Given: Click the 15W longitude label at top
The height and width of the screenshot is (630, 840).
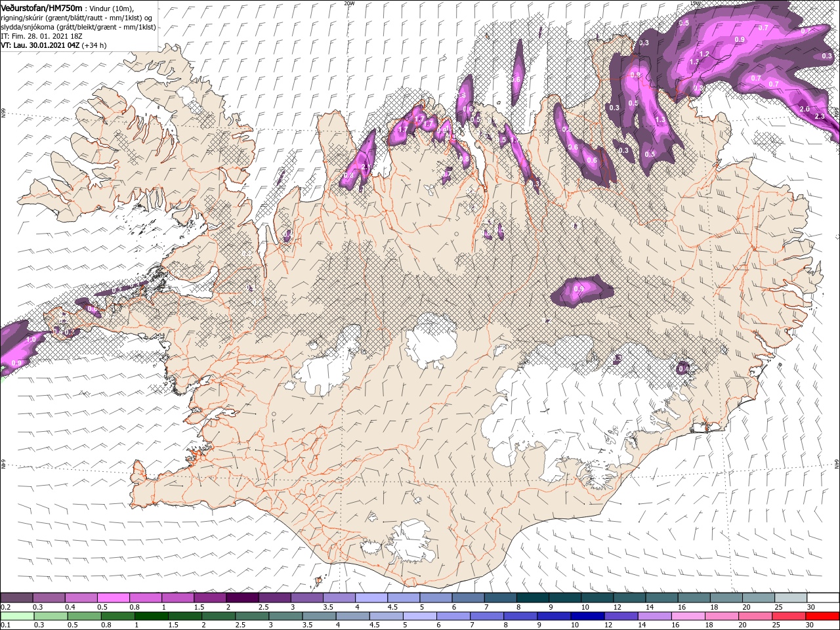Looking at the screenshot, I should [696, 3].
